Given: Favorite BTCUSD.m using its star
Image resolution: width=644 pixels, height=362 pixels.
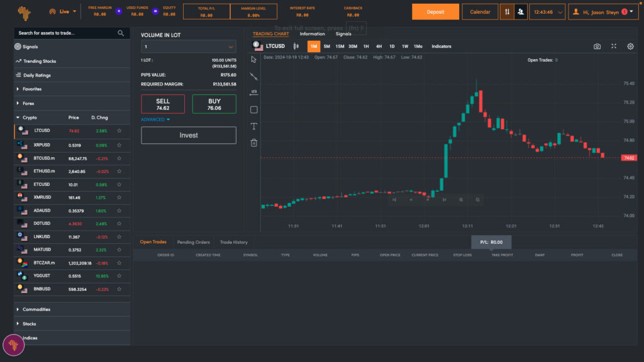Looking at the screenshot, I should [x=118, y=158].
